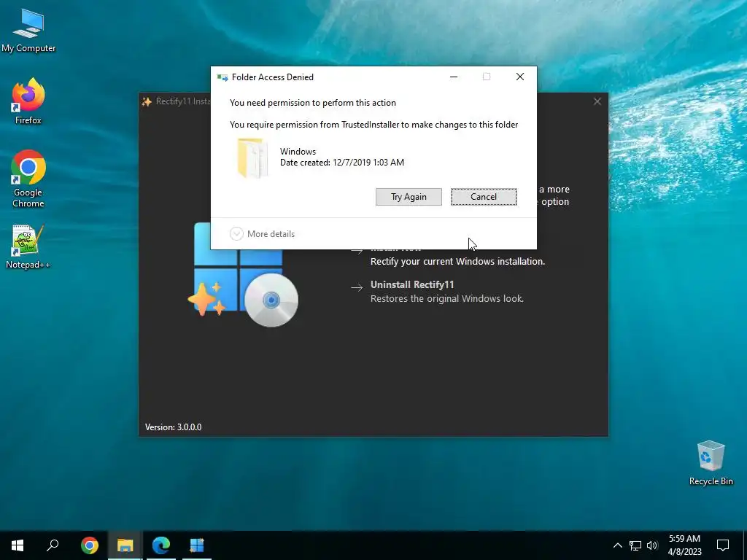
Task: Click the Rectify your current Windows installation text
Action: (458, 262)
